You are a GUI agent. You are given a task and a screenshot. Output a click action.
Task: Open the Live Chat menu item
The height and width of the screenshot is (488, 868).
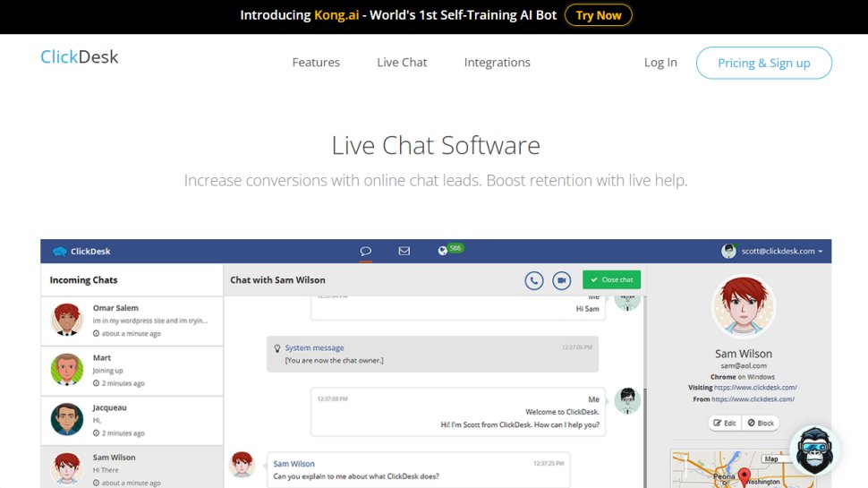402,63
